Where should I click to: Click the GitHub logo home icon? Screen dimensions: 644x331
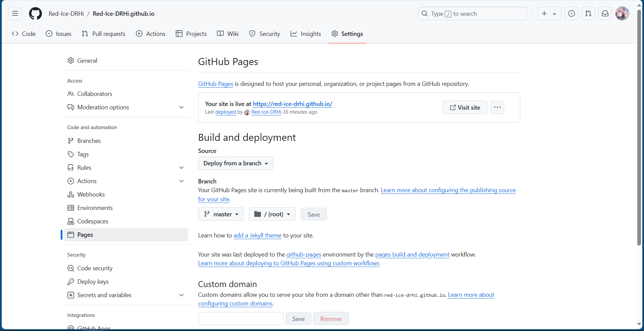click(35, 14)
